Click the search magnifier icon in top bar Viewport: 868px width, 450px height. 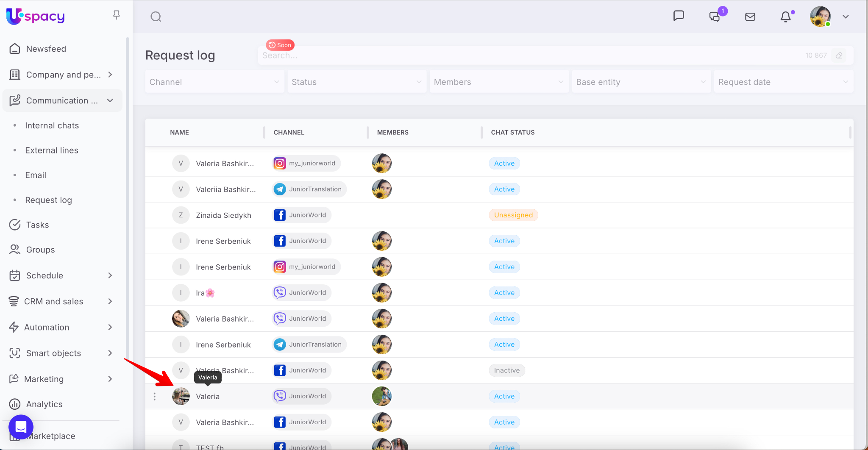click(x=156, y=17)
